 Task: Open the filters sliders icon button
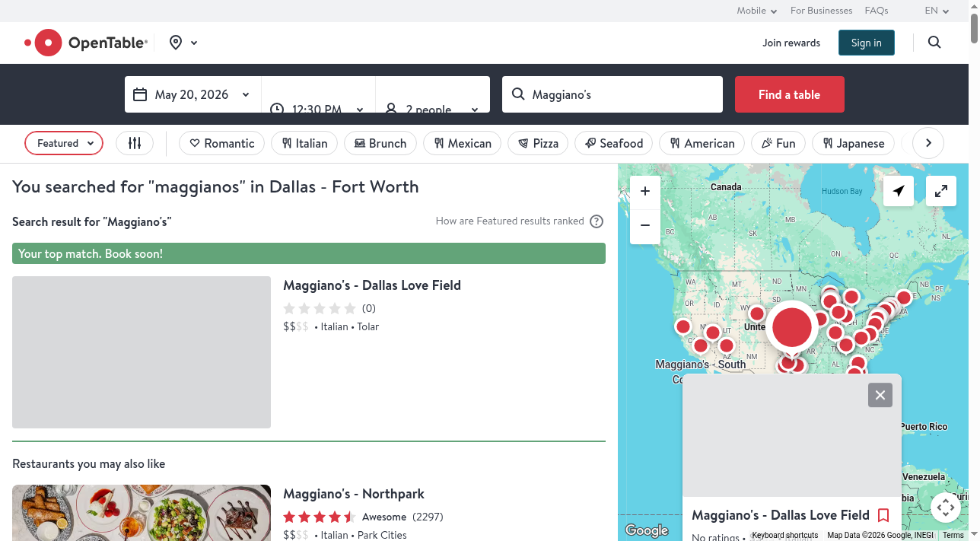135,143
